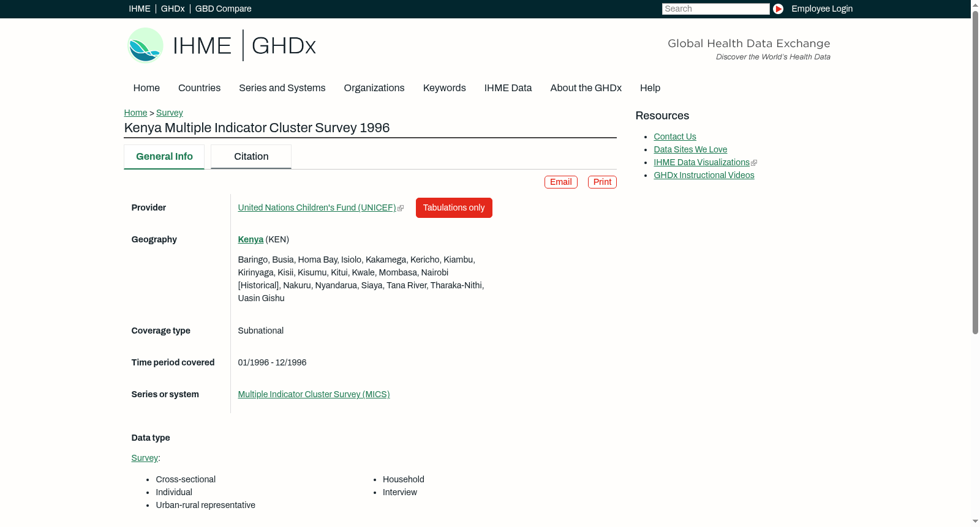Open the Organizations menu

(x=374, y=88)
